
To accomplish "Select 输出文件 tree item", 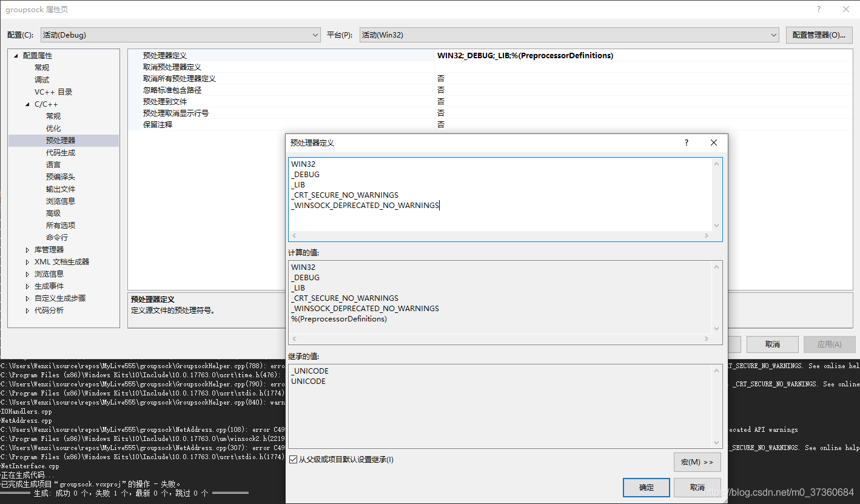I will click(61, 189).
